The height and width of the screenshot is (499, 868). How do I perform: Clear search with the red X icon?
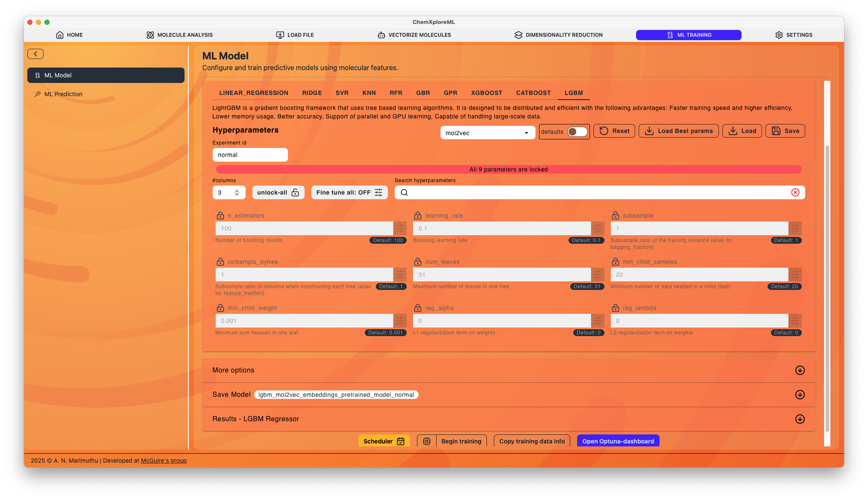coord(795,192)
